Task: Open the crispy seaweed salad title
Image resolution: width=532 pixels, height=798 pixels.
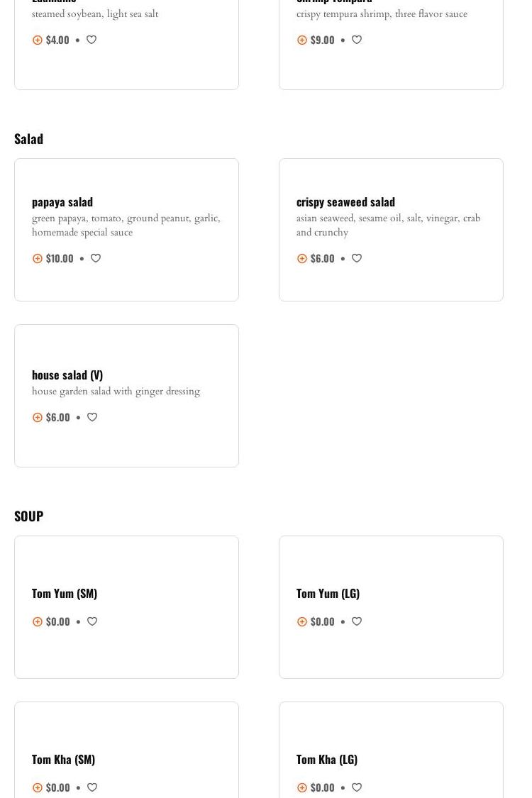Action: click(345, 202)
